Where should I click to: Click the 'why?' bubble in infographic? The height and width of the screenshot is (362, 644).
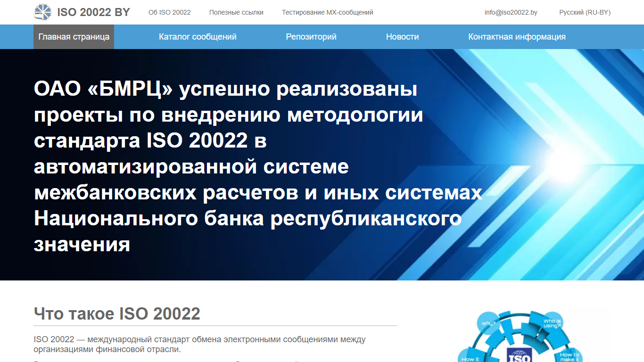pyautogui.click(x=489, y=324)
